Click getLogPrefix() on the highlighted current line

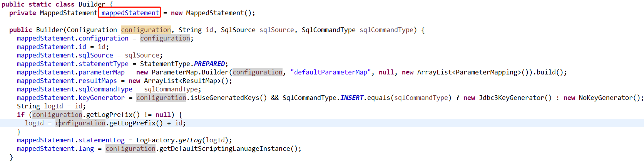coord(136,123)
